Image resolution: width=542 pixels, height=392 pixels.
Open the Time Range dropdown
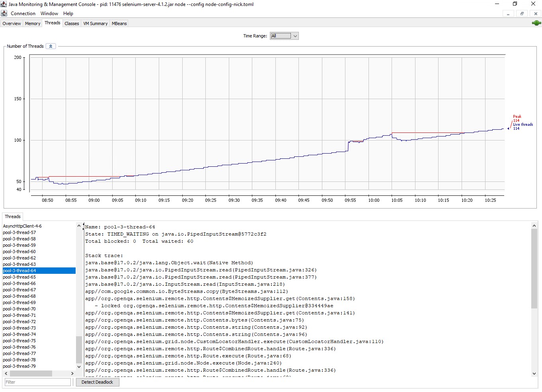click(295, 36)
